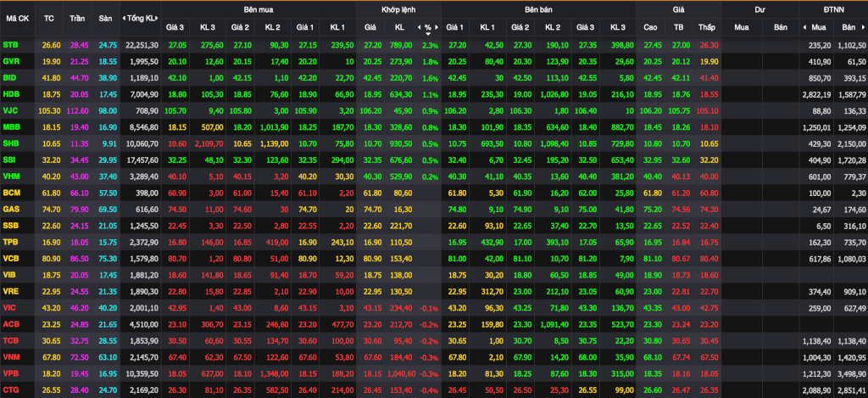Screen dimensions: 868x398
Task: Open stock symbol VIB
Action: [9, 275]
